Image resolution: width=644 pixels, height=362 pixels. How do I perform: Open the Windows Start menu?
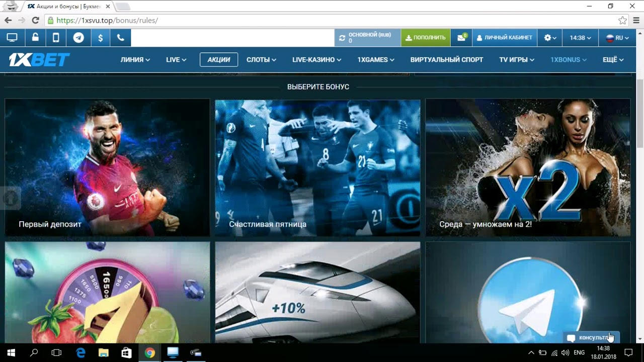click(11, 353)
